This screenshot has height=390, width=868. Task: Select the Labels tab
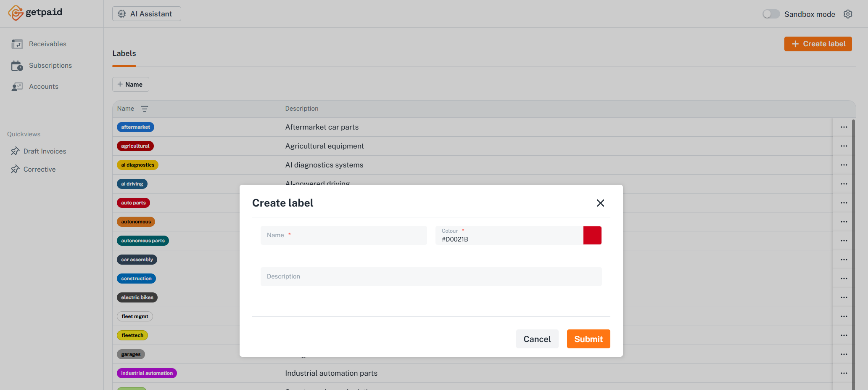click(x=124, y=53)
